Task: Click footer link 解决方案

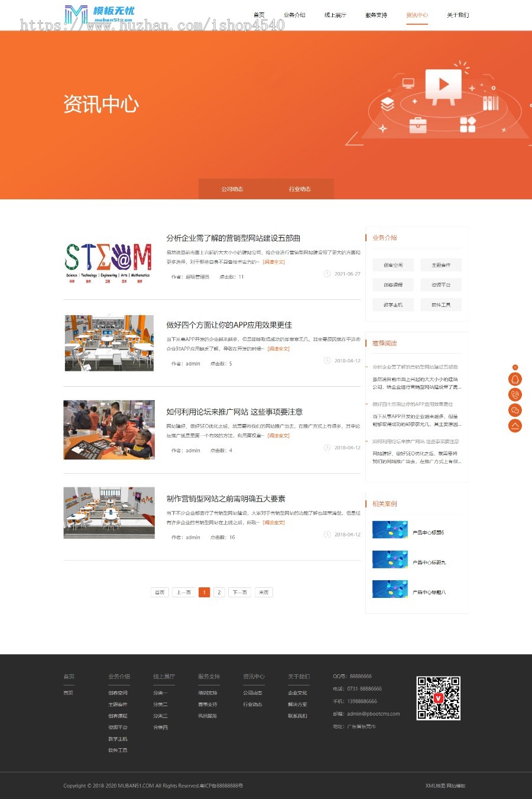Action: click(297, 704)
